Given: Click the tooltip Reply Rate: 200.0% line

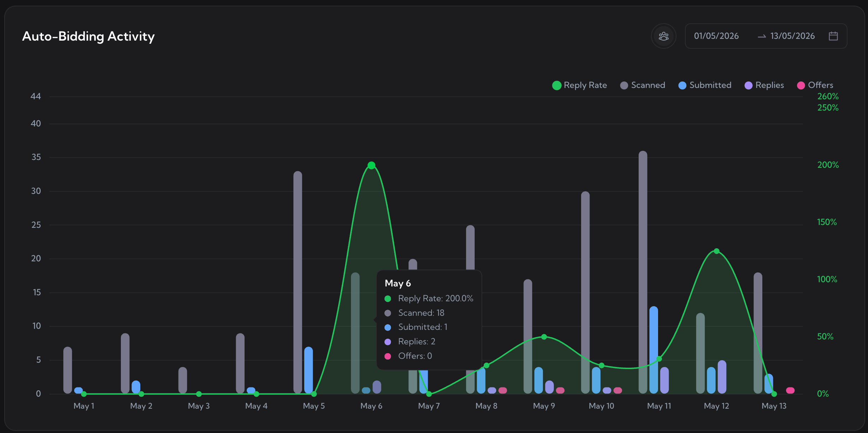Looking at the screenshot, I should [429, 298].
